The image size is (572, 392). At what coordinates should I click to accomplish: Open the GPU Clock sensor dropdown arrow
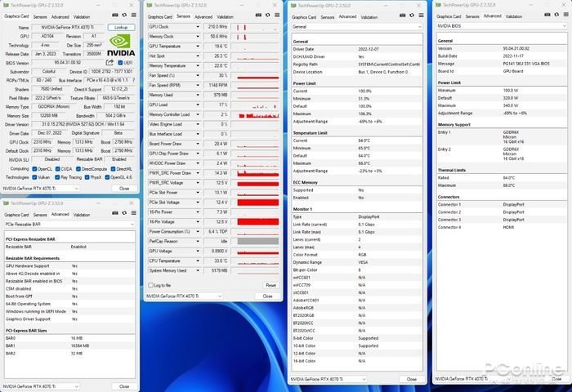click(x=198, y=27)
